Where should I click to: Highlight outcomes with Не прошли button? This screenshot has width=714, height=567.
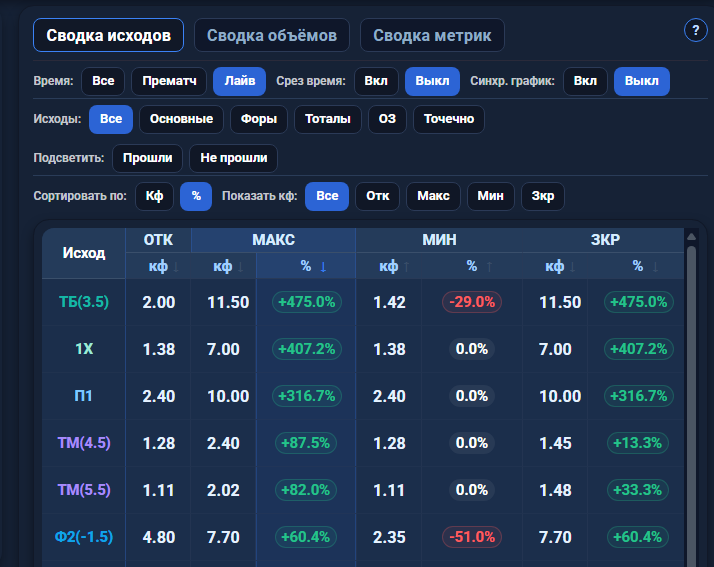click(x=234, y=158)
